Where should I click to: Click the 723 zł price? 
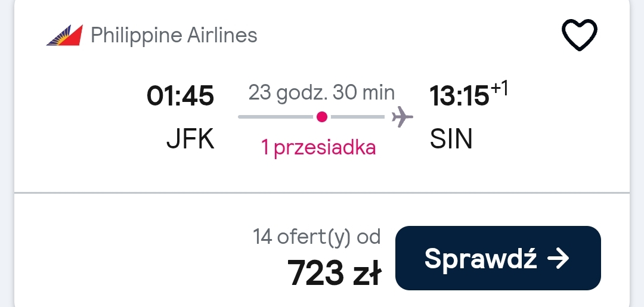[x=335, y=272]
